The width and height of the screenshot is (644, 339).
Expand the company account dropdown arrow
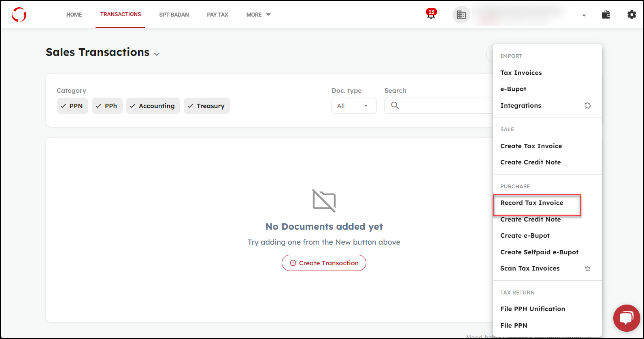[x=584, y=16]
